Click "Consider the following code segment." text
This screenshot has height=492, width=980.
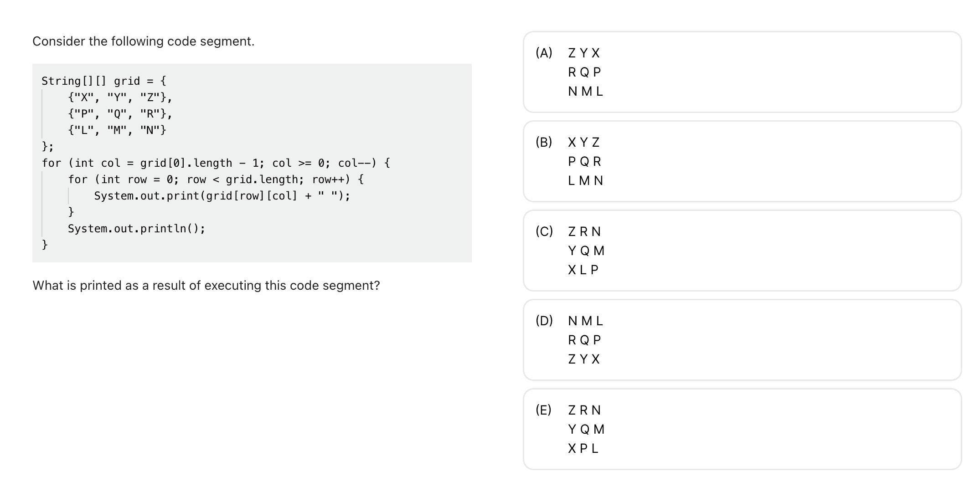click(144, 41)
